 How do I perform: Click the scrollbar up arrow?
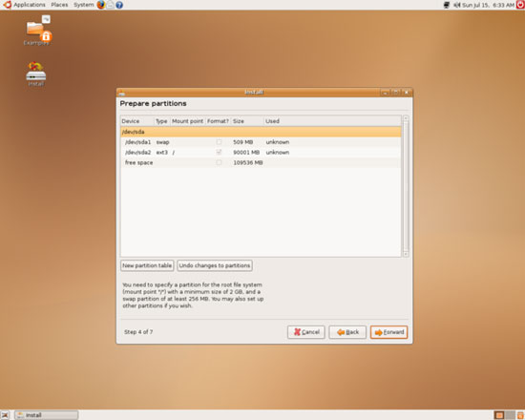pyautogui.click(x=406, y=118)
